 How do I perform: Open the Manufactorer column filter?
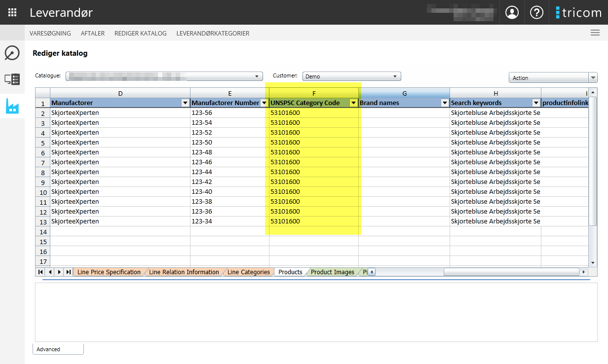[x=185, y=103]
